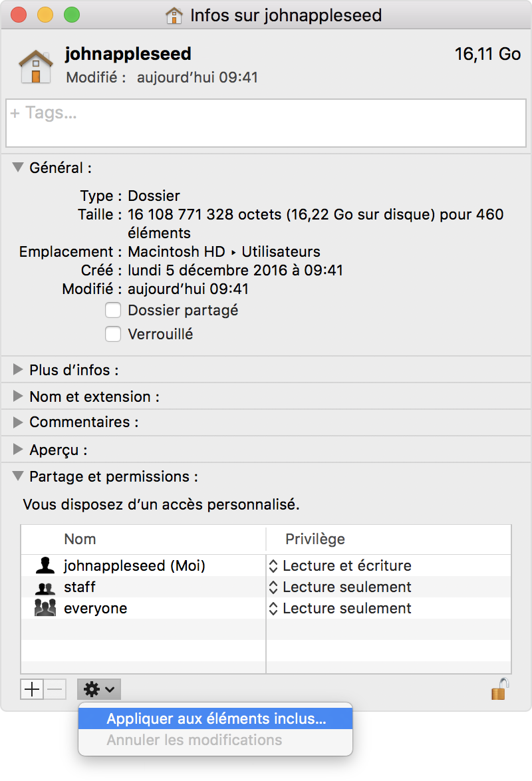Click the home folder icon beside johnappleseed

[x=35, y=66]
